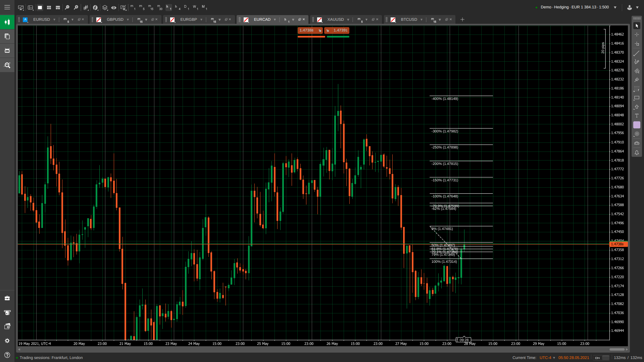This screenshot has width=644, height=362.
Task: Open the trading account selector dropdown
Action: click(x=615, y=7)
